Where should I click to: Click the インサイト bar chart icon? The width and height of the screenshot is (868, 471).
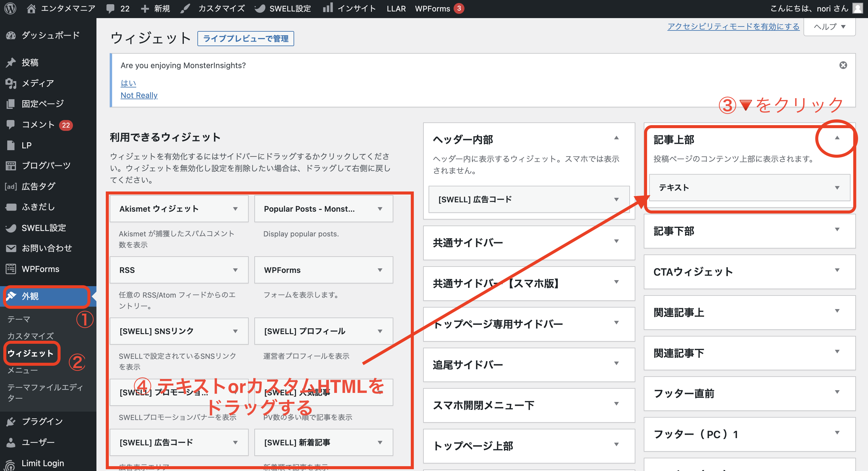point(328,8)
